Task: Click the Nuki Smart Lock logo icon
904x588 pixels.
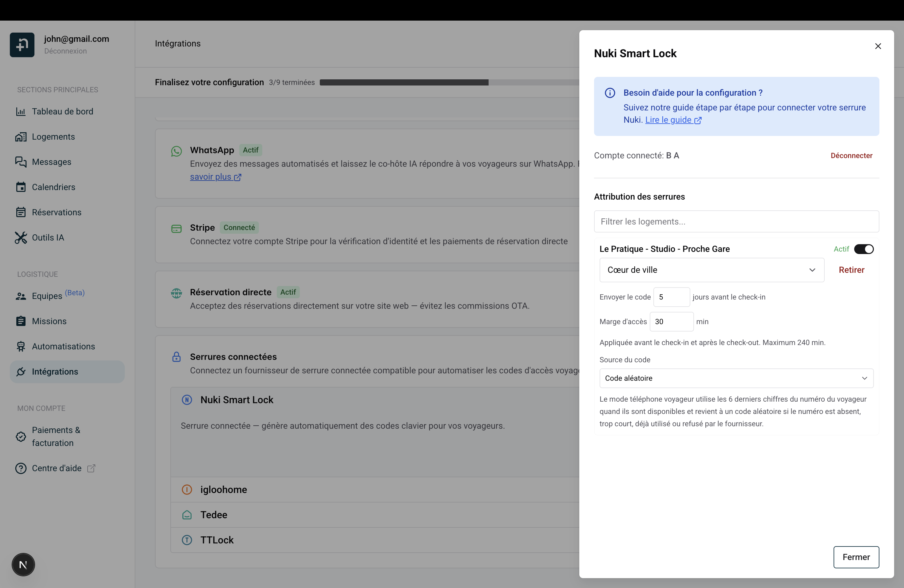Action: pyautogui.click(x=187, y=400)
